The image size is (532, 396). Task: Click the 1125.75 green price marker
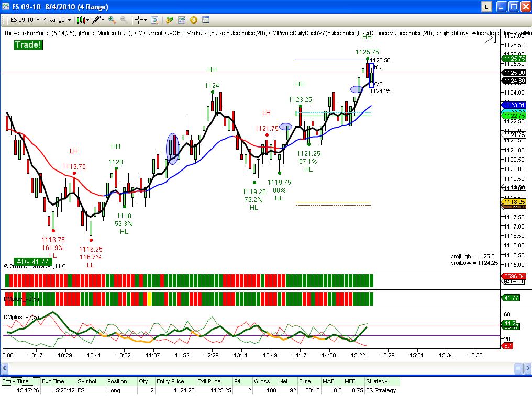coord(514,59)
